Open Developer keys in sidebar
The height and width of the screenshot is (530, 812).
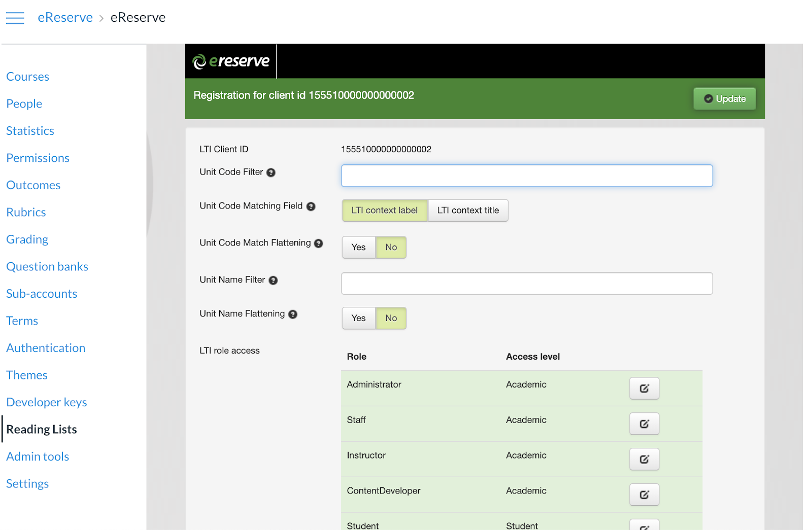click(x=47, y=402)
